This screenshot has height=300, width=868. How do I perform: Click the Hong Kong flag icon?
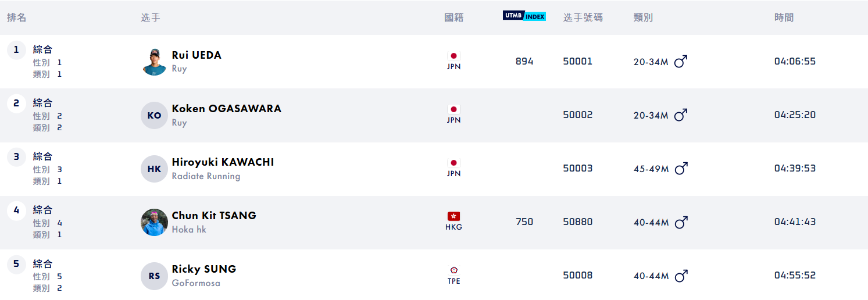(453, 216)
